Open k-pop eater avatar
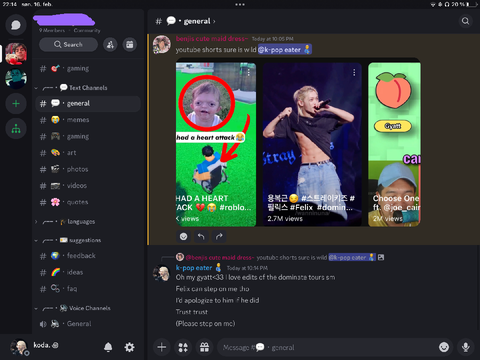The height and width of the screenshot is (360, 480). [162, 274]
